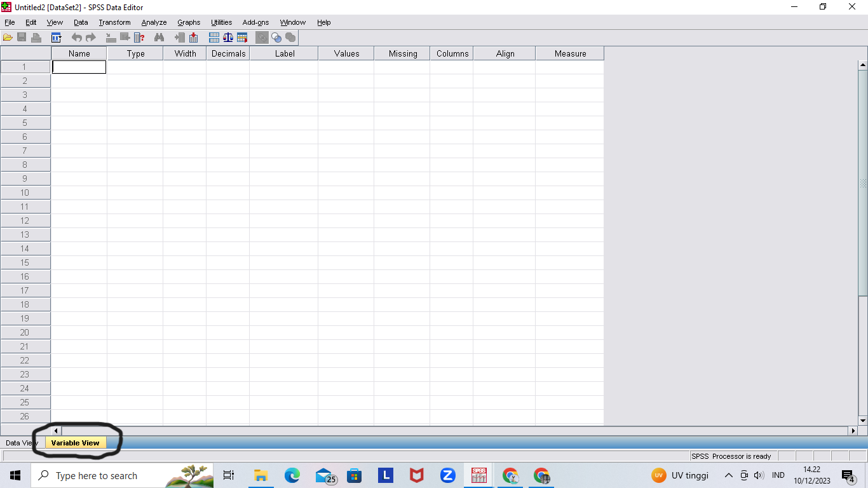Click the horizontal scrollbar right arrow

853,431
